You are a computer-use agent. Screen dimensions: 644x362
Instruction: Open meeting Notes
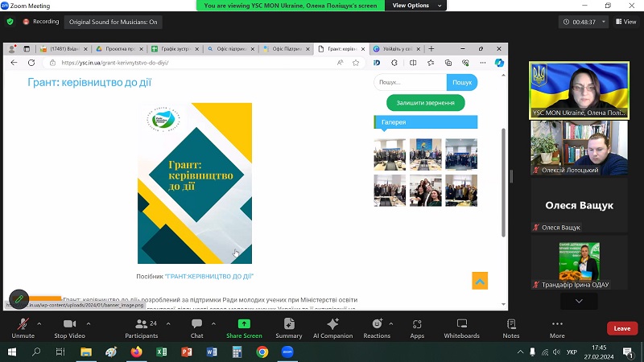click(x=511, y=327)
